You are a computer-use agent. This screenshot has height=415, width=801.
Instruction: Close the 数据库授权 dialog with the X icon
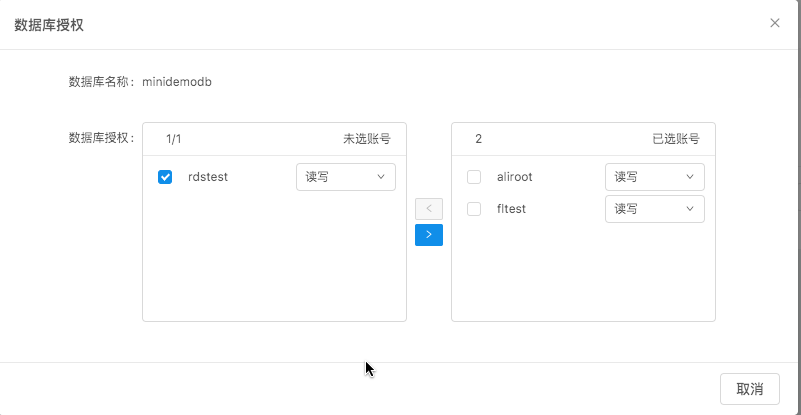775,23
